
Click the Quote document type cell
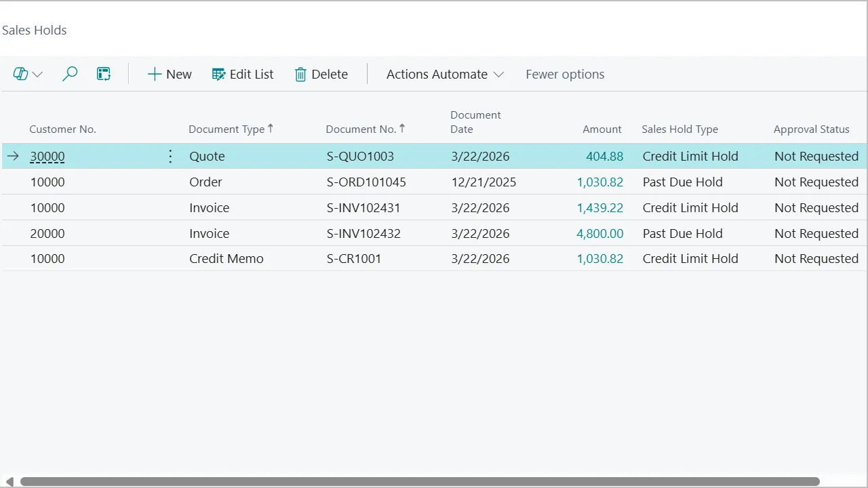coord(207,157)
